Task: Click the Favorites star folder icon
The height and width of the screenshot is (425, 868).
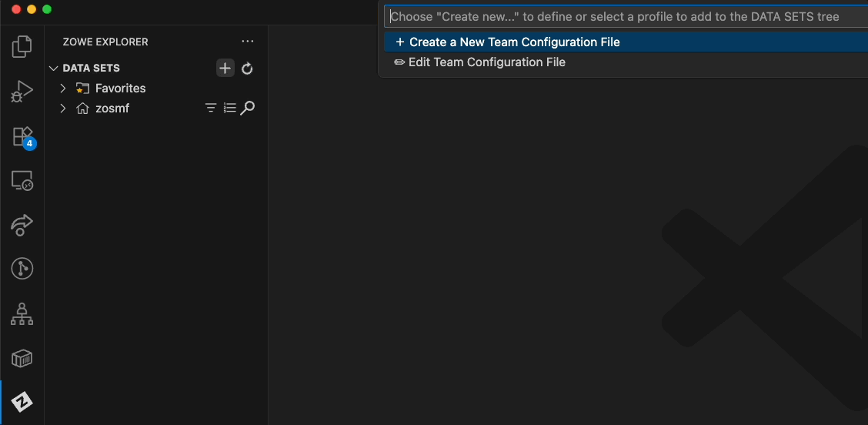Action: coord(82,88)
